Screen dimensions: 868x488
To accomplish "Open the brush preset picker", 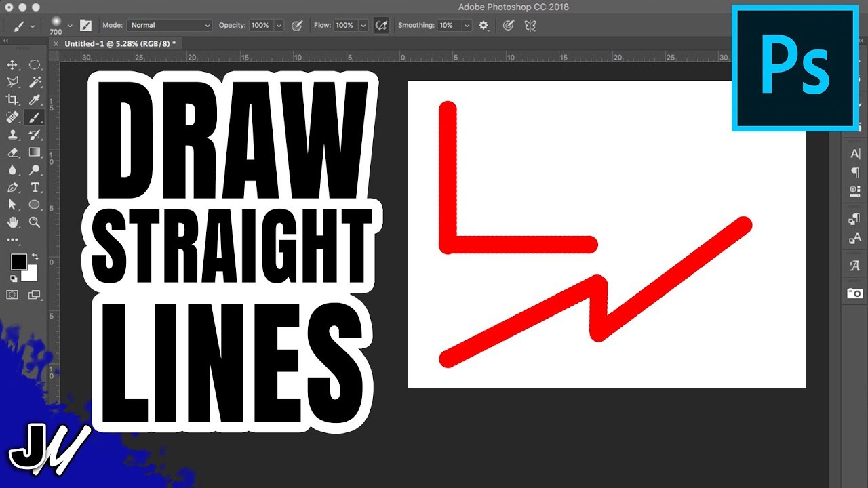I will tap(60, 25).
